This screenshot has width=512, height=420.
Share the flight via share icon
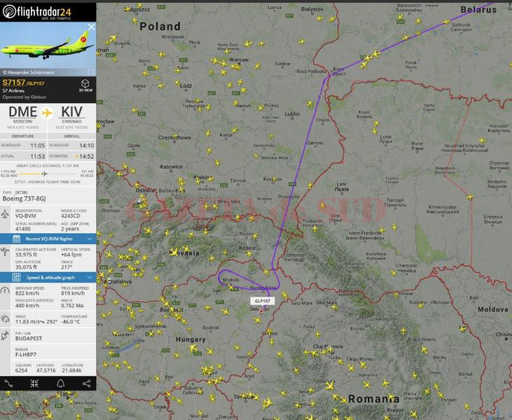click(x=87, y=384)
